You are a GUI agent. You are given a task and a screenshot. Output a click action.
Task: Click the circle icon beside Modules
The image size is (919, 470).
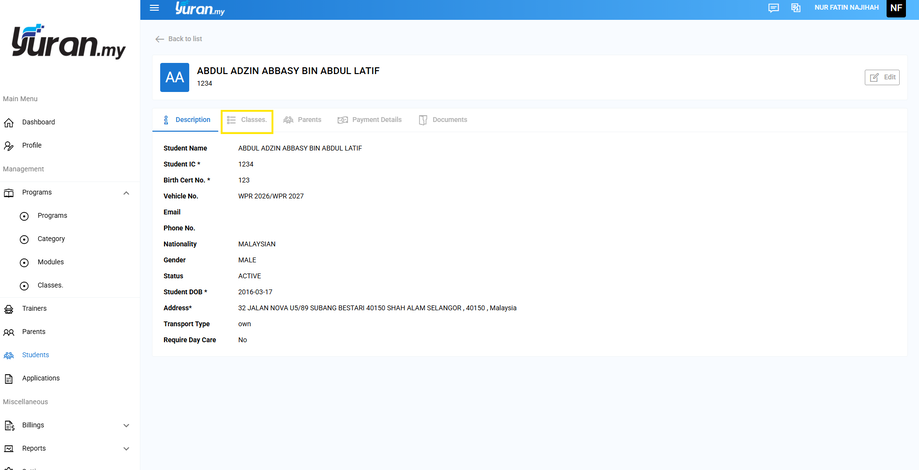(x=24, y=263)
